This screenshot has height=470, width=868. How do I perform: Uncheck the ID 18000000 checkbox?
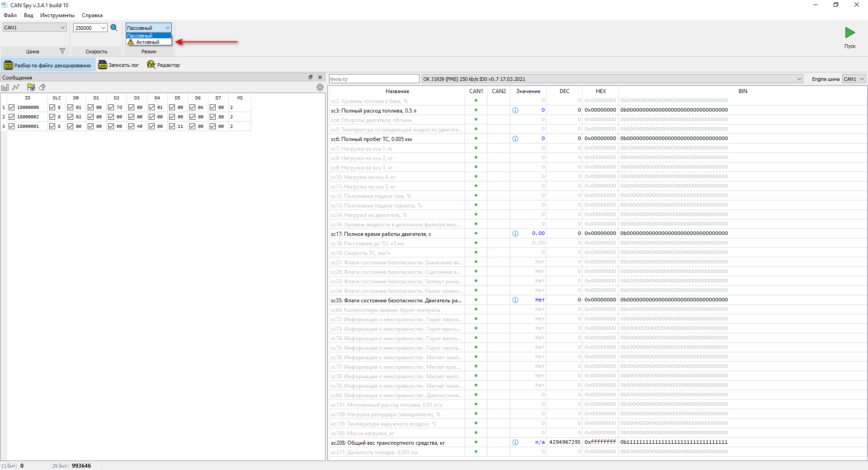[12, 108]
